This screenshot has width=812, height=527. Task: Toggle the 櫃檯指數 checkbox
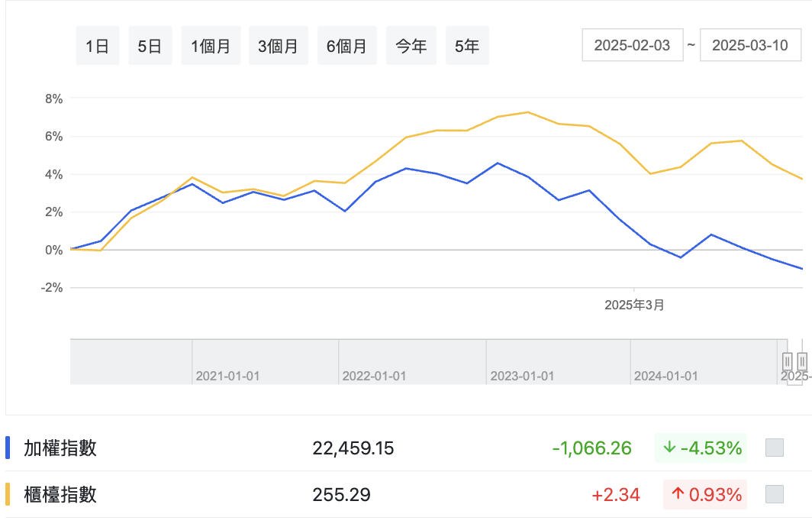pos(775,494)
